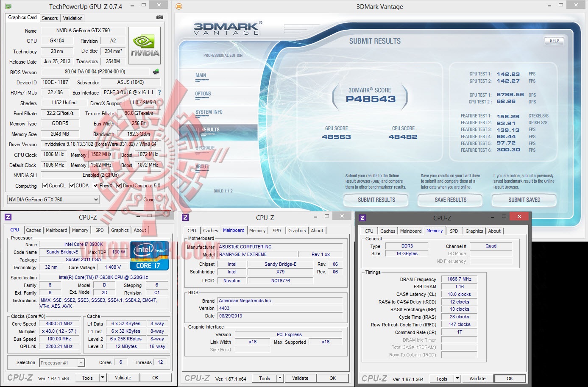Open the Caches tab in CPU-Z CPU-tab window

(33, 230)
